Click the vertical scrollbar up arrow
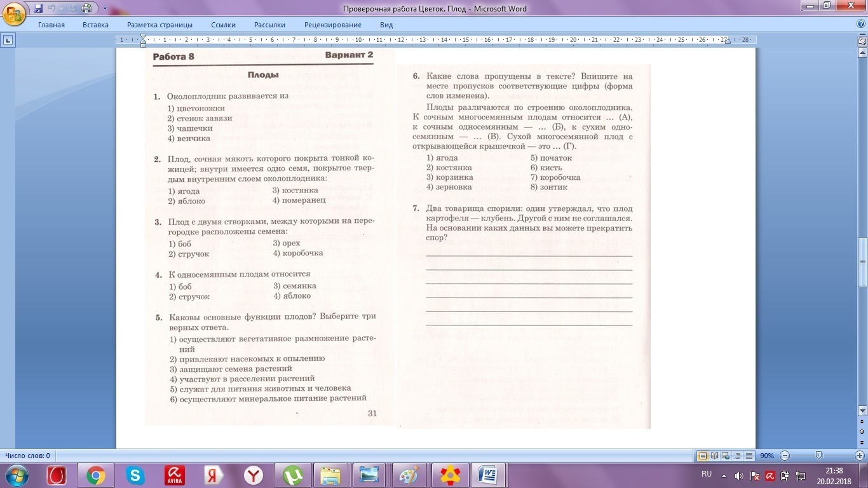The image size is (868, 488). coord(862,51)
